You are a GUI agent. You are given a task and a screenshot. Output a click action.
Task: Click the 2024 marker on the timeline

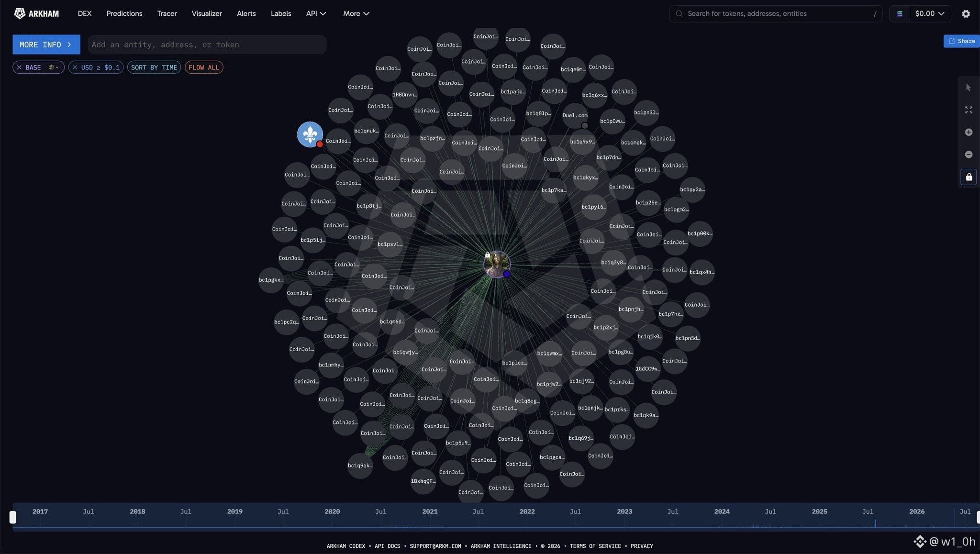point(722,511)
